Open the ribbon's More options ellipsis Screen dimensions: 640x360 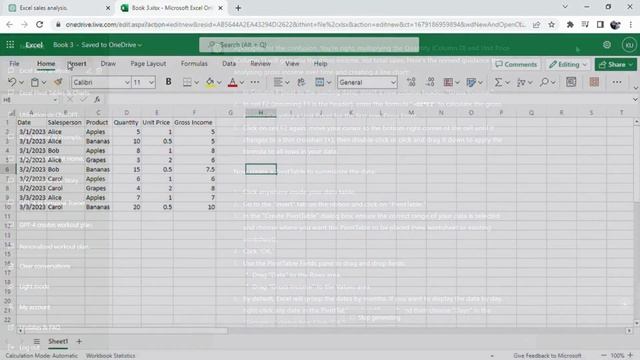617,82
